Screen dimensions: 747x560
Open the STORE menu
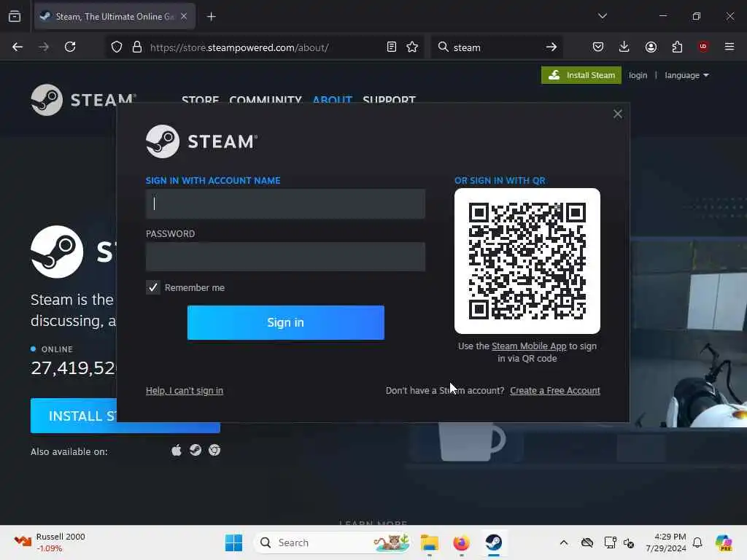click(200, 100)
